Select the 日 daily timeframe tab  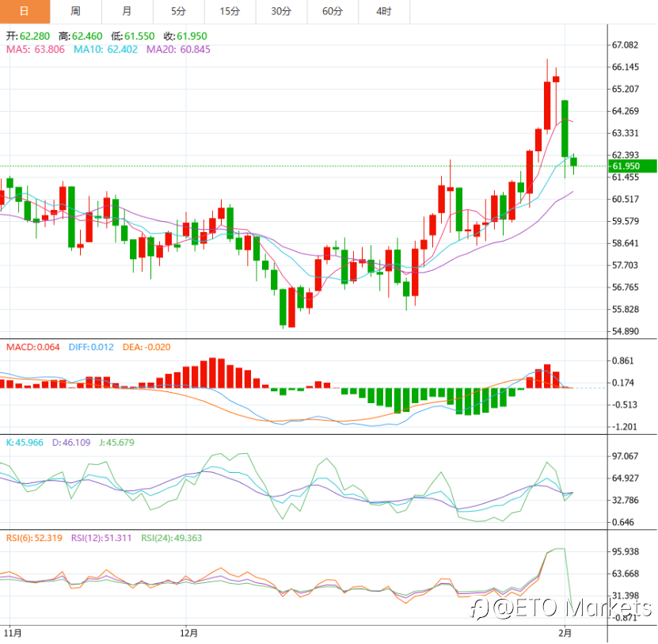click(x=25, y=11)
